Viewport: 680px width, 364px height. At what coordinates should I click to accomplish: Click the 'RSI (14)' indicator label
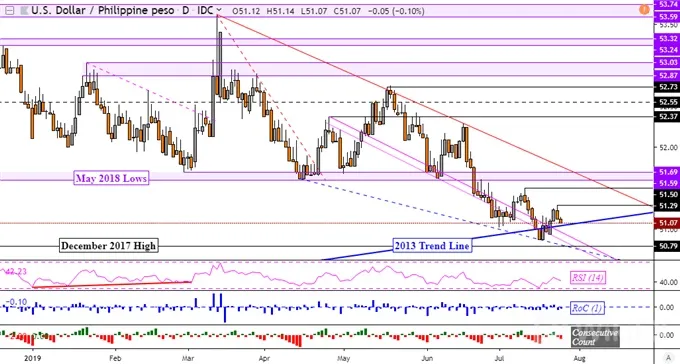[588, 277]
